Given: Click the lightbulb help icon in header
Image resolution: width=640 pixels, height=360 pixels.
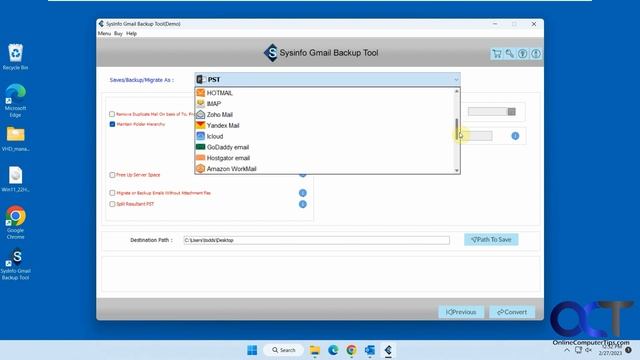Looking at the screenshot, I should click(x=522, y=53).
